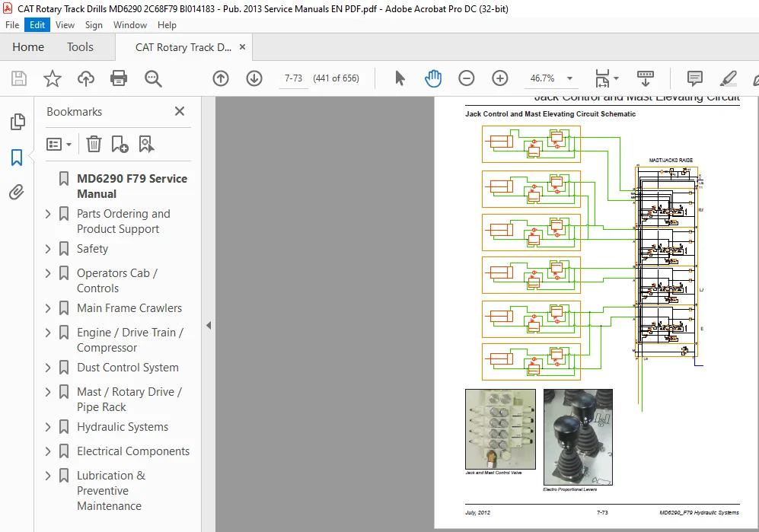Select the highlighter pen tool
Image resolution: width=759 pixels, height=532 pixels.
pyautogui.click(x=728, y=78)
